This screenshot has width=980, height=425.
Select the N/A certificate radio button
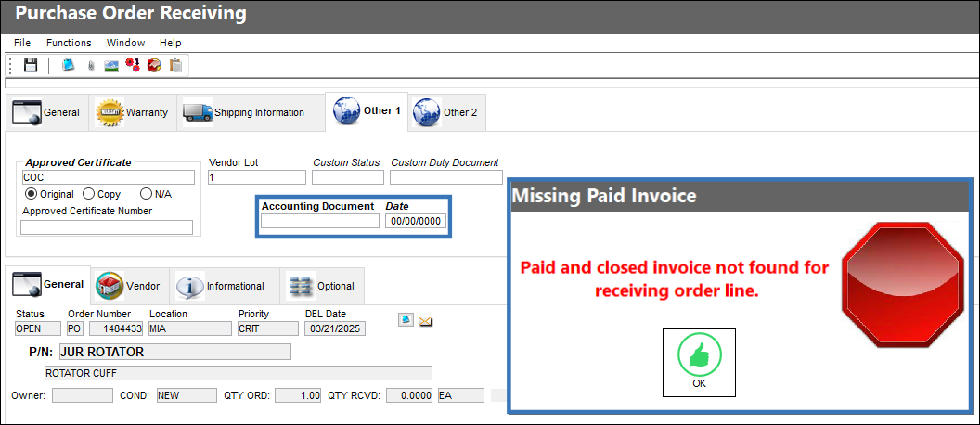pos(146,194)
